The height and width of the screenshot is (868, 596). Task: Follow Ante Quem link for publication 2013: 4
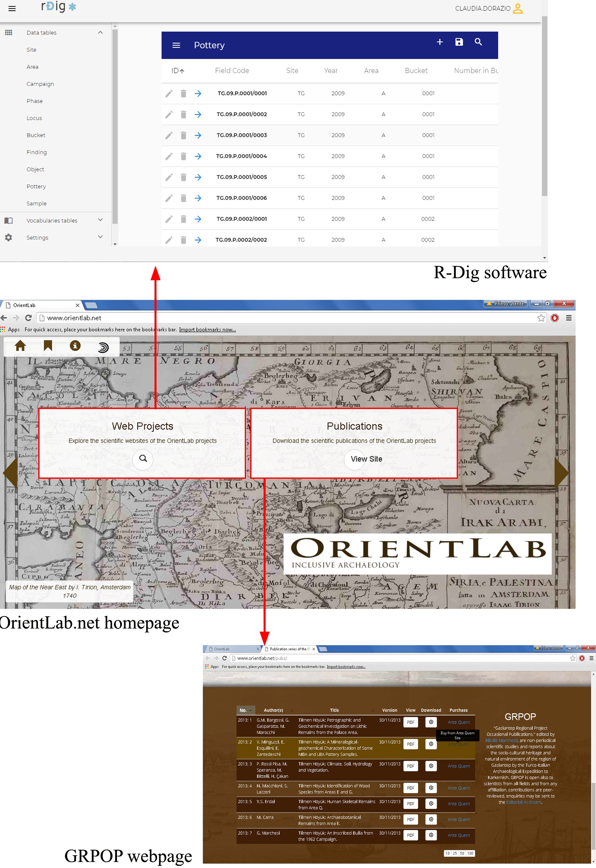coord(458,788)
